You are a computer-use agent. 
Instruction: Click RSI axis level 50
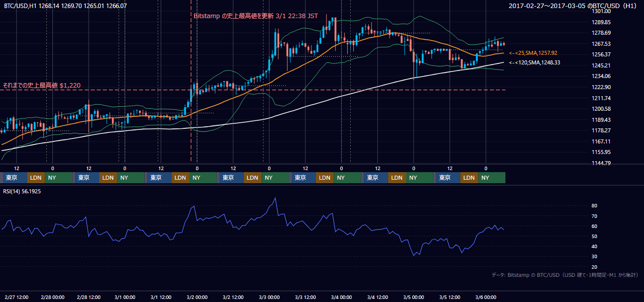[594, 236]
